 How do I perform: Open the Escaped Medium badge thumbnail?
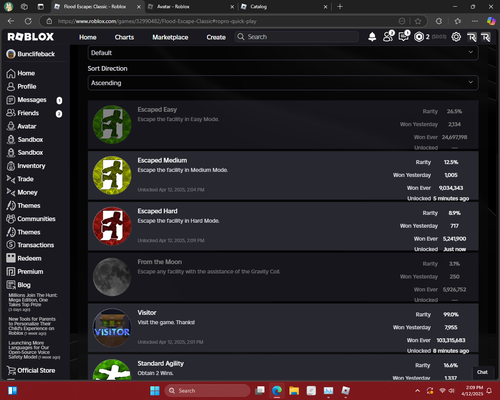pos(112,175)
